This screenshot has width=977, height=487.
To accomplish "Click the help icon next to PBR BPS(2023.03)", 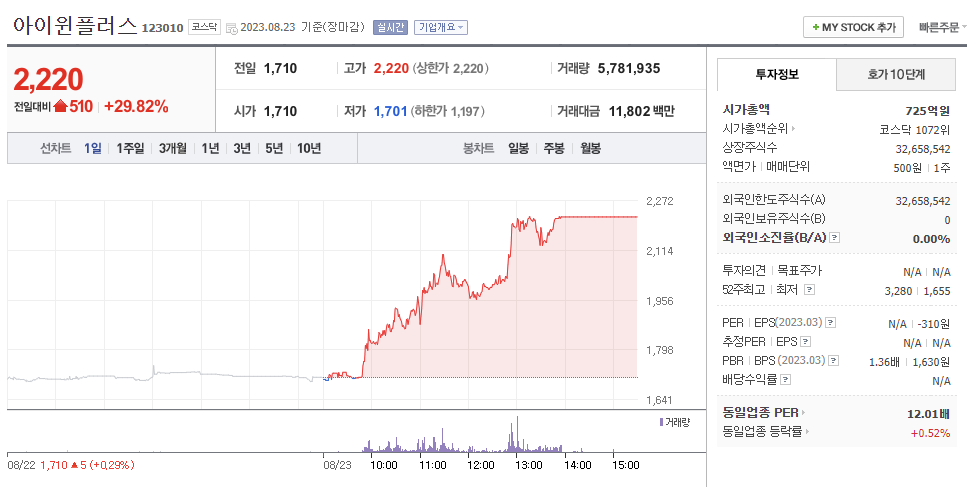I will [x=834, y=360].
